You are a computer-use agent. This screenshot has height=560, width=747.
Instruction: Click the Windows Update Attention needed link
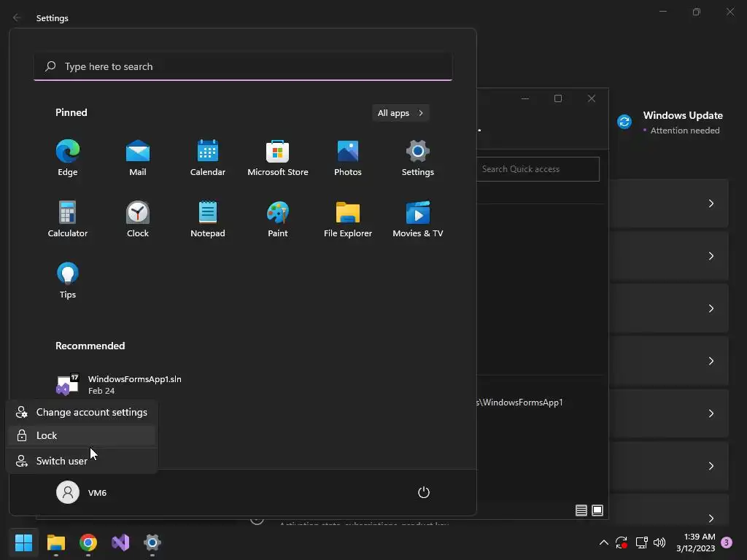(x=685, y=131)
